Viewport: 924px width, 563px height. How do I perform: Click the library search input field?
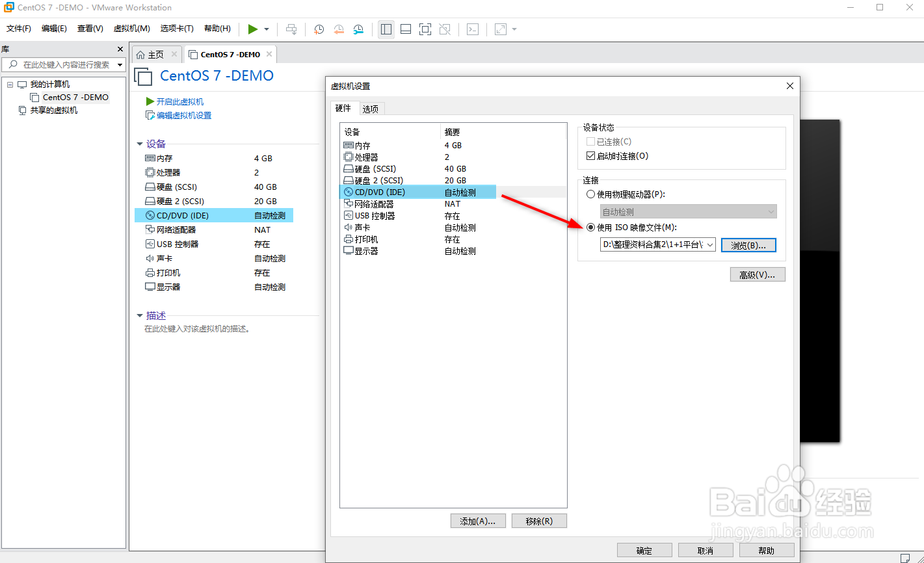click(63, 64)
